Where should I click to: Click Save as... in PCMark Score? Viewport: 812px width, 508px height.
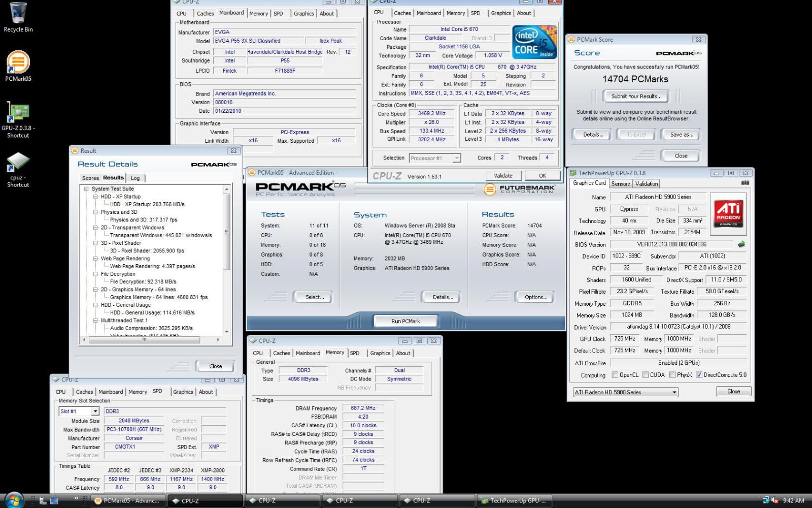click(681, 135)
